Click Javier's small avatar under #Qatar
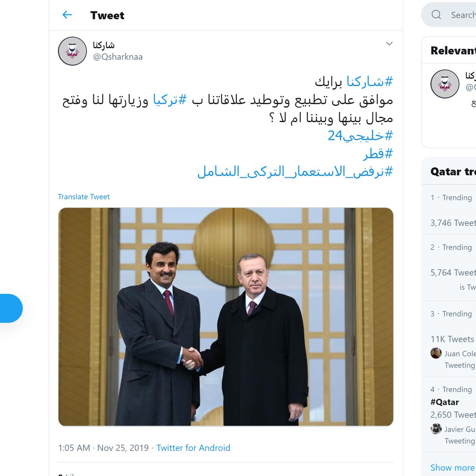This screenshot has height=476, width=476. point(436,429)
